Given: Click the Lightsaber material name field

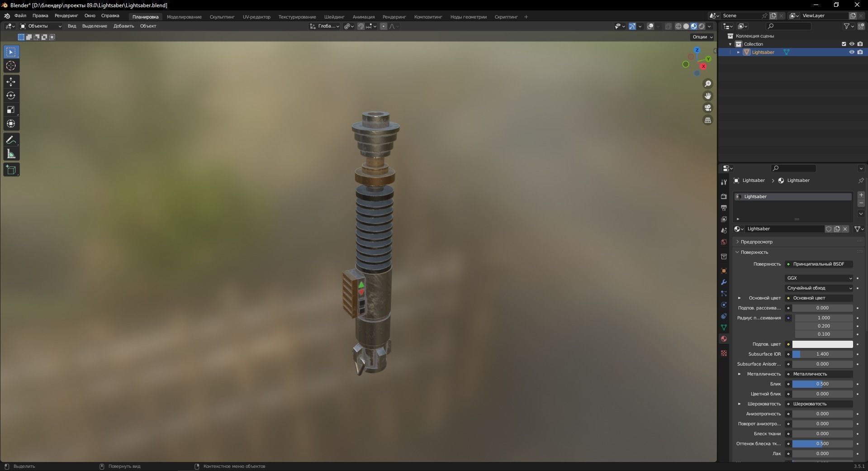Looking at the screenshot, I should click(784, 229).
